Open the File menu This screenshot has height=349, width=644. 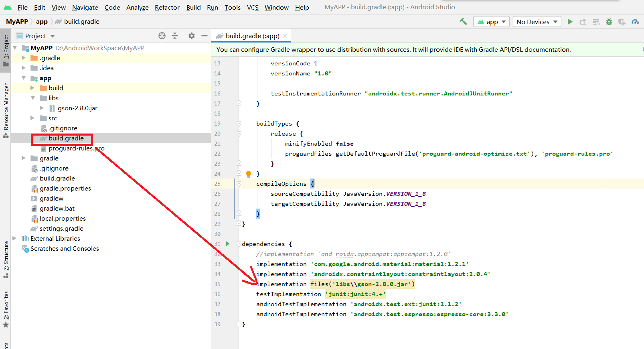(x=22, y=7)
